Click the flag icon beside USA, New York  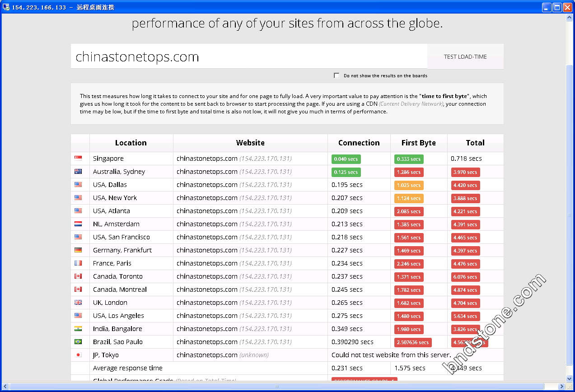click(x=78, y=198)
